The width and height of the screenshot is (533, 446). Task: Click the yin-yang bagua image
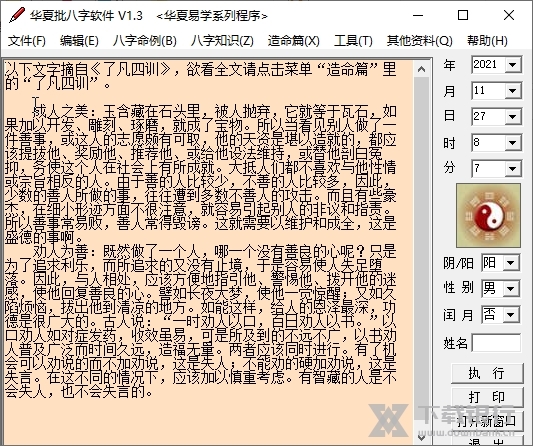[488, 216]
